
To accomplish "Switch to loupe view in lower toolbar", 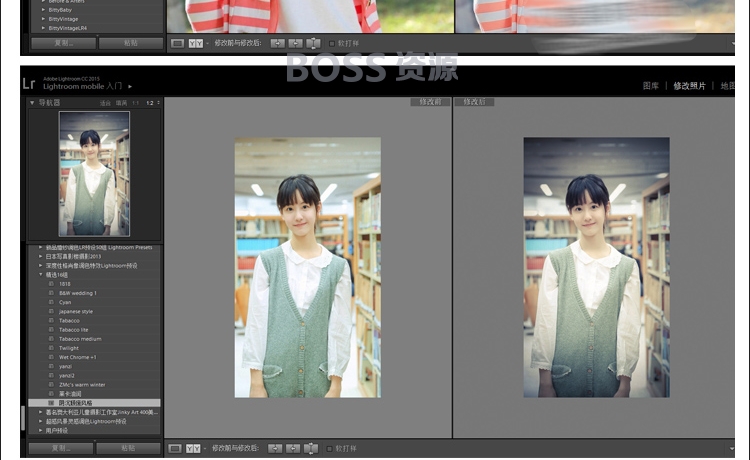I will click(x=175, y=449).
